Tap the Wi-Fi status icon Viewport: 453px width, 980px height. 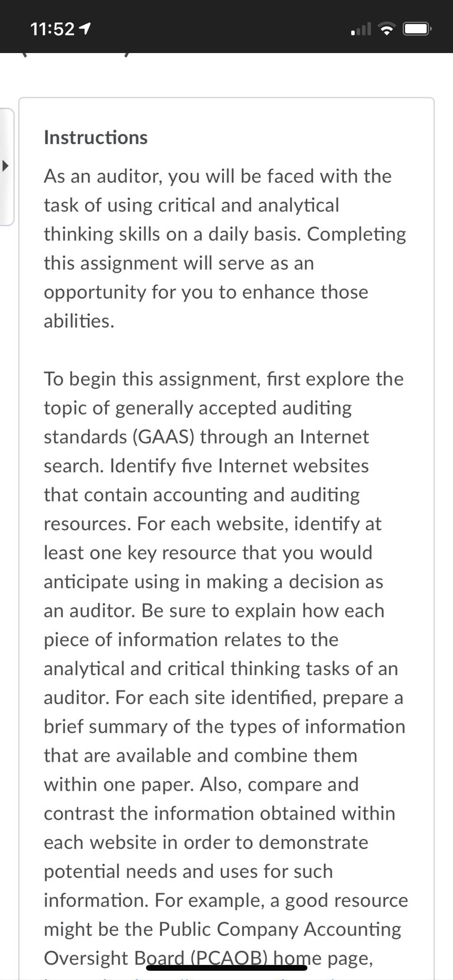(387, 30)
